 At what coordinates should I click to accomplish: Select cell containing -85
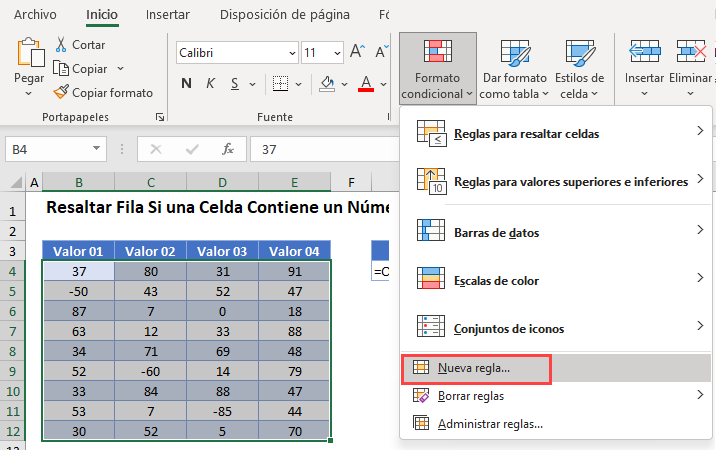(222, 412)
